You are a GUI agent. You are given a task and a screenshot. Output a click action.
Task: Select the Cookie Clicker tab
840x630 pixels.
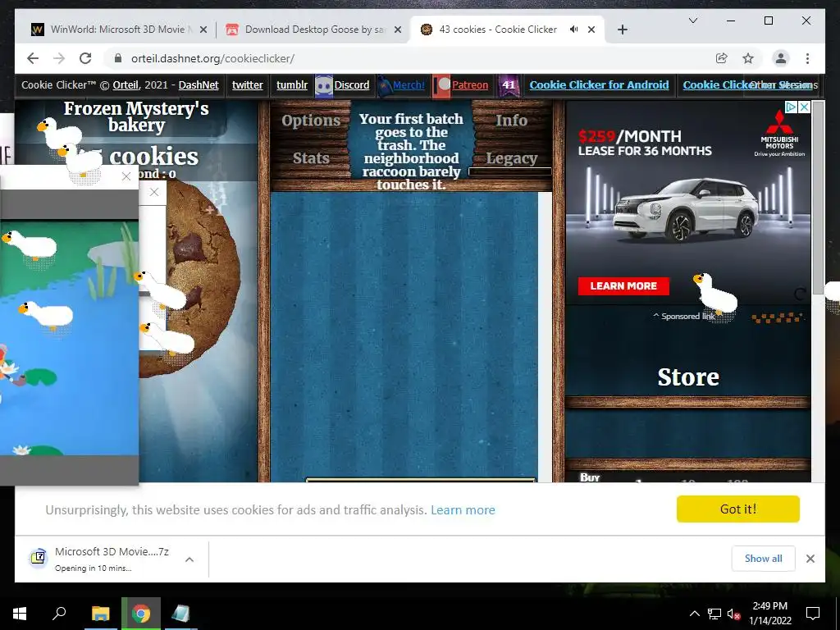point(498,30)
